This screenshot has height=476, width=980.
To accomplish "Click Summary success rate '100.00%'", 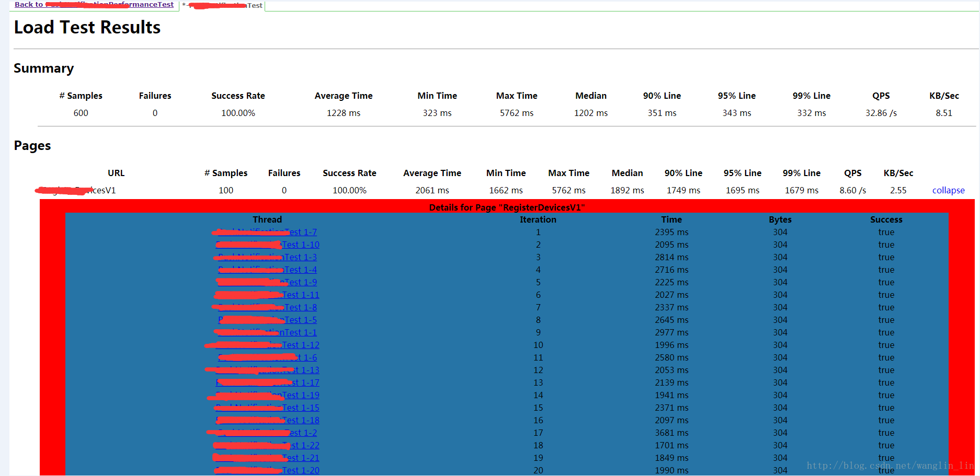I will 238,113.
